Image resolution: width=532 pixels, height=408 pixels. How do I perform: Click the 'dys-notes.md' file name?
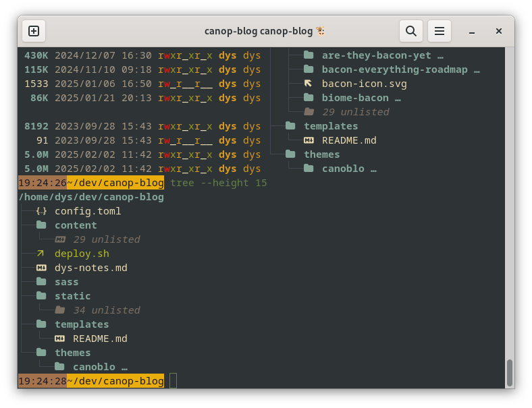tap(91, 268)
